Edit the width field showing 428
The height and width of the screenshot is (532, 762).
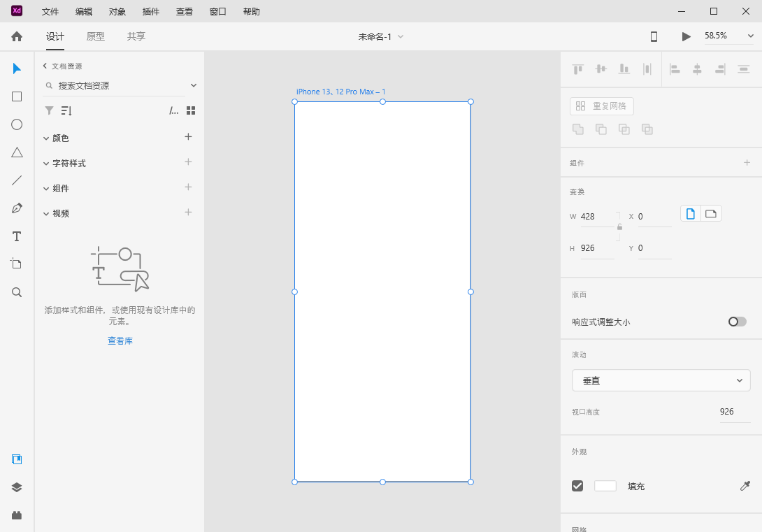(x=597, y=217)
